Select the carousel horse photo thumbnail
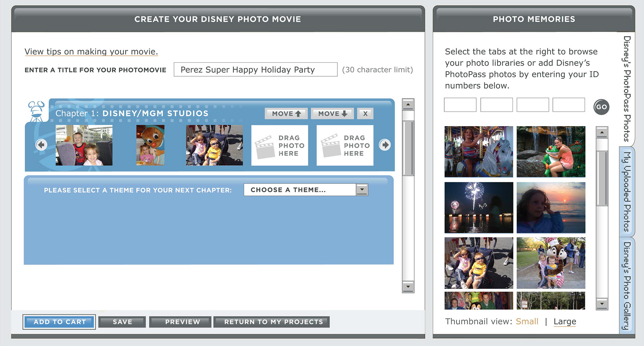 [479, 152]
